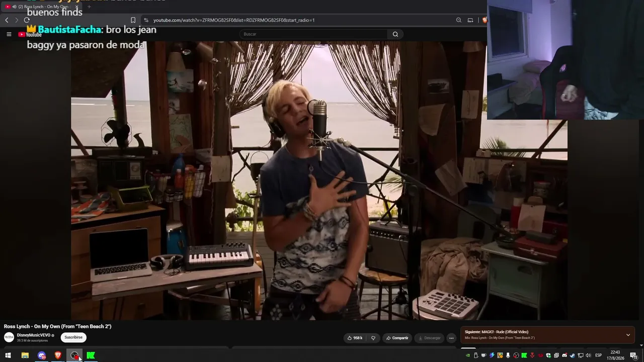Go back in the browser

(x=7, y=20)
